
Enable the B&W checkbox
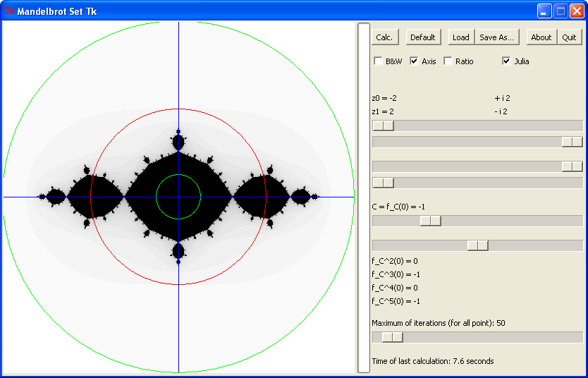click(379, 61)
